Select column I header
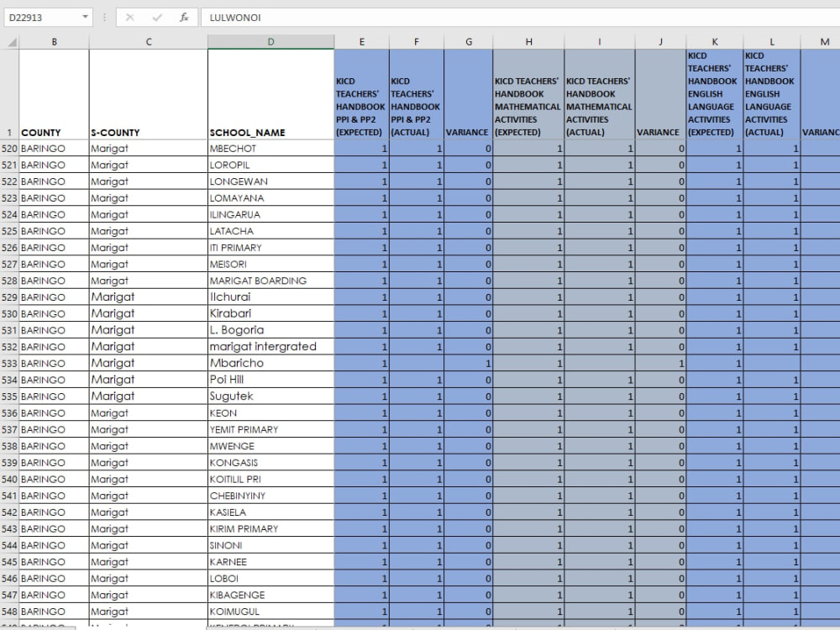The width and height of the screenshot is (840, 630). (600, 42)
